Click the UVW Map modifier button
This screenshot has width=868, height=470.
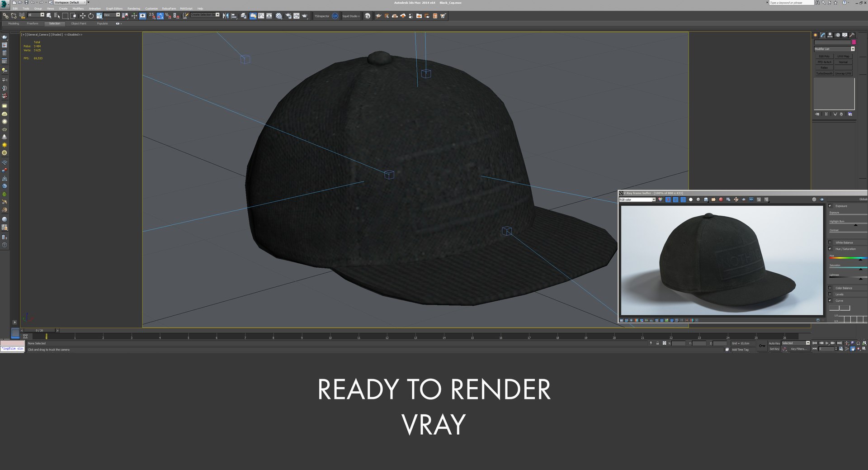point(843,57)
